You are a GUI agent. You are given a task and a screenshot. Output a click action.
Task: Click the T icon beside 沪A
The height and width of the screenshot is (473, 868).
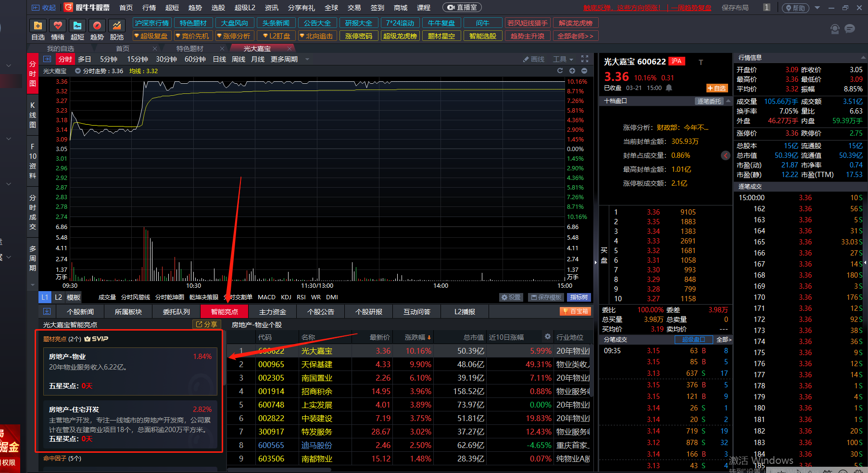[701, 62]
